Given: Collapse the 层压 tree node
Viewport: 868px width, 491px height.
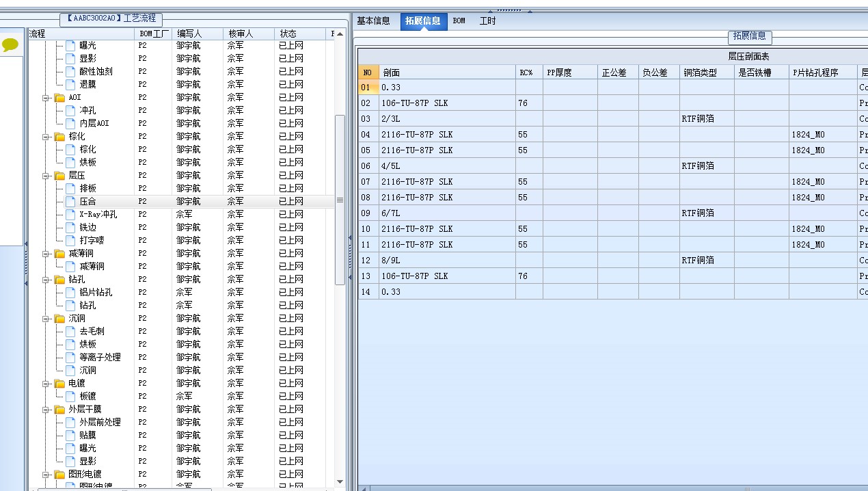Looking at the screenshot, I should click(x=46, y=176).
